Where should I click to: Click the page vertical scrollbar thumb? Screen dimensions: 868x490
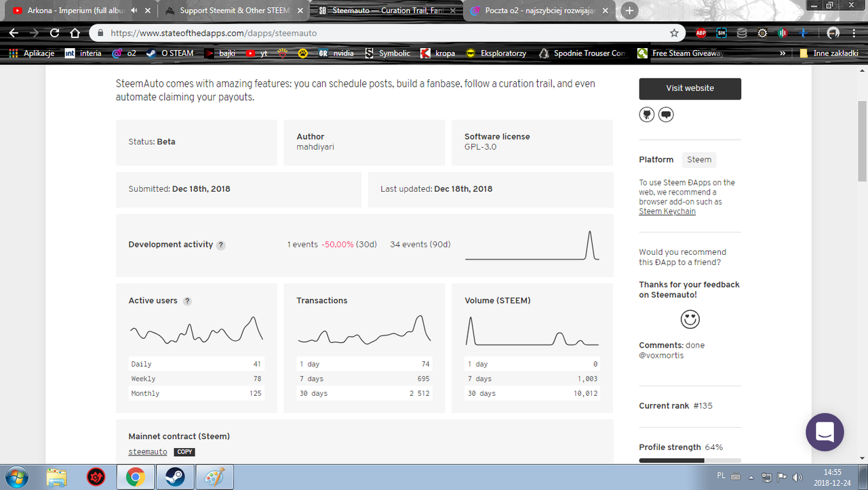[x=862, y=140]
